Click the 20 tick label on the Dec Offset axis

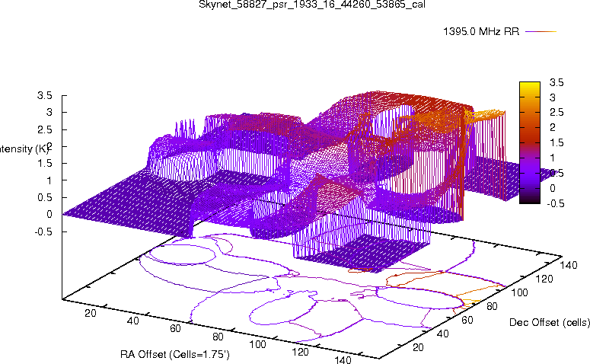tap(419, 347)
